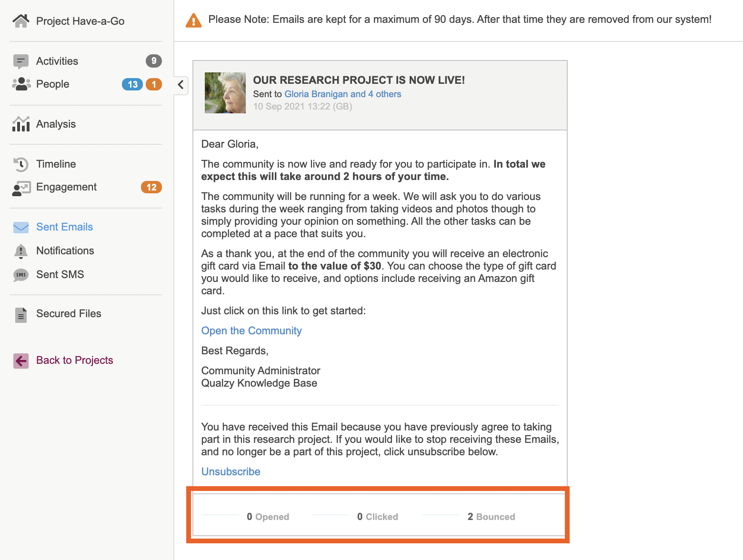Open the Gloria Branigan and 4 others link
Image resolution: width=743 pixels, height=560 pixels.
point(342,94)
